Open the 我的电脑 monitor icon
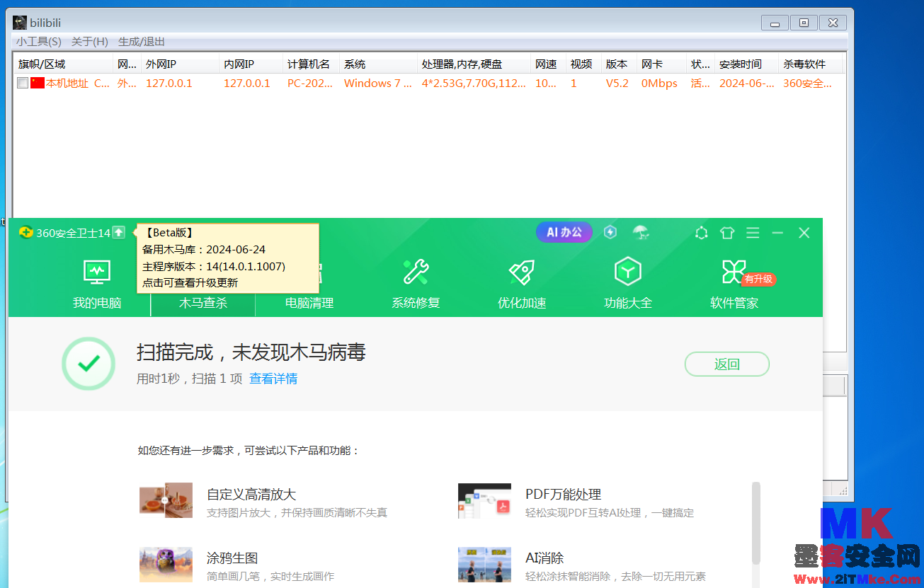This screenshot has height=588, width=924. 97,272
